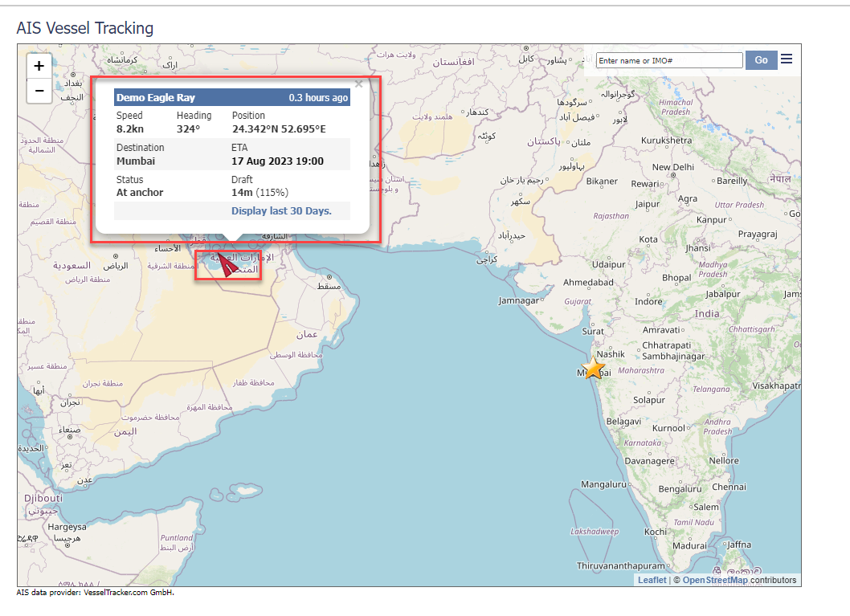
Task: Click the Puntland map label
Action: 176,537
